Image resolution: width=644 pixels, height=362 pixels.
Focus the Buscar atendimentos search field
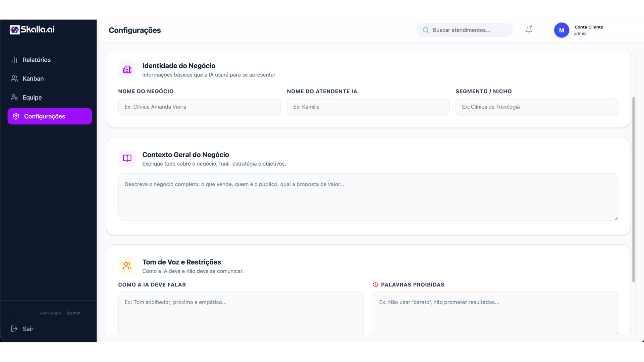coord(465,30)
